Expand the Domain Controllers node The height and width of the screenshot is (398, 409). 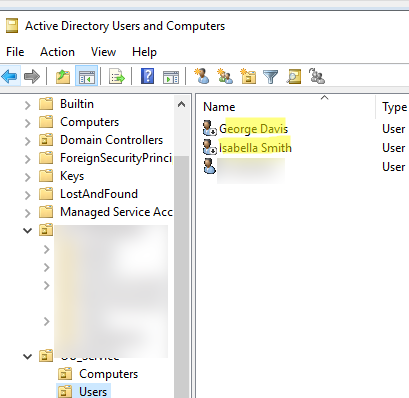(28, 141)
